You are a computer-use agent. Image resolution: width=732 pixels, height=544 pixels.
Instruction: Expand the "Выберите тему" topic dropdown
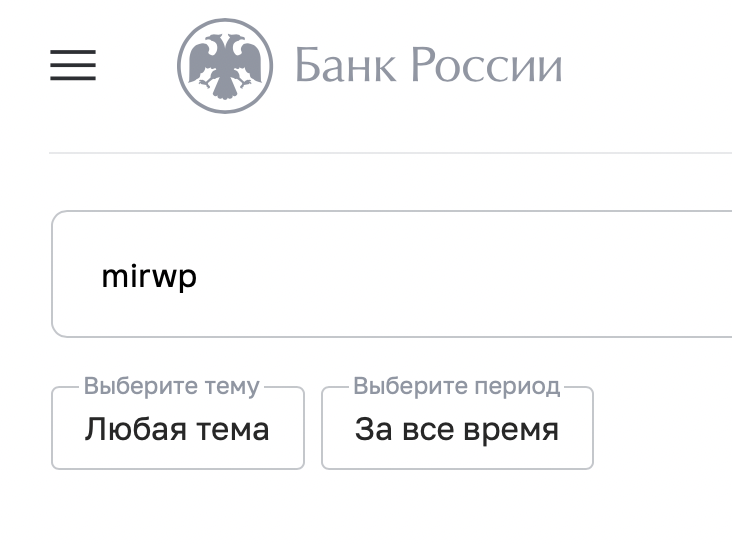[x=177, y=429]
